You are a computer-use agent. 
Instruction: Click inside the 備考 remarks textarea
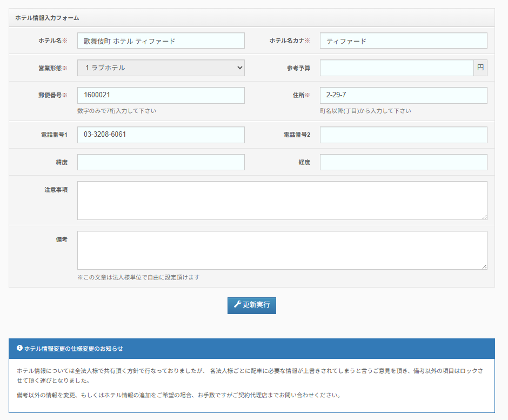pyautogui.click(x=282, y=250)
